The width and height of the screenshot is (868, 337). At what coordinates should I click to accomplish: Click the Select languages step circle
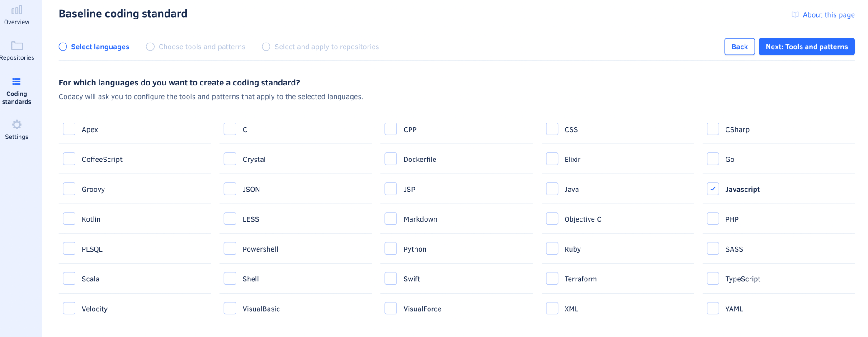(62, 47)
